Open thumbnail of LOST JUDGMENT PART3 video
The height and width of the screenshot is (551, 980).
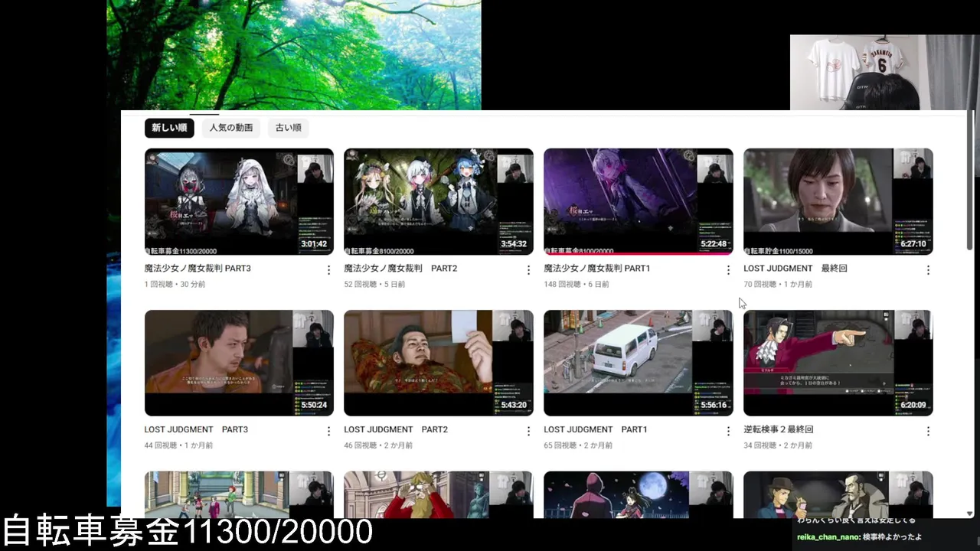(239, 363)
